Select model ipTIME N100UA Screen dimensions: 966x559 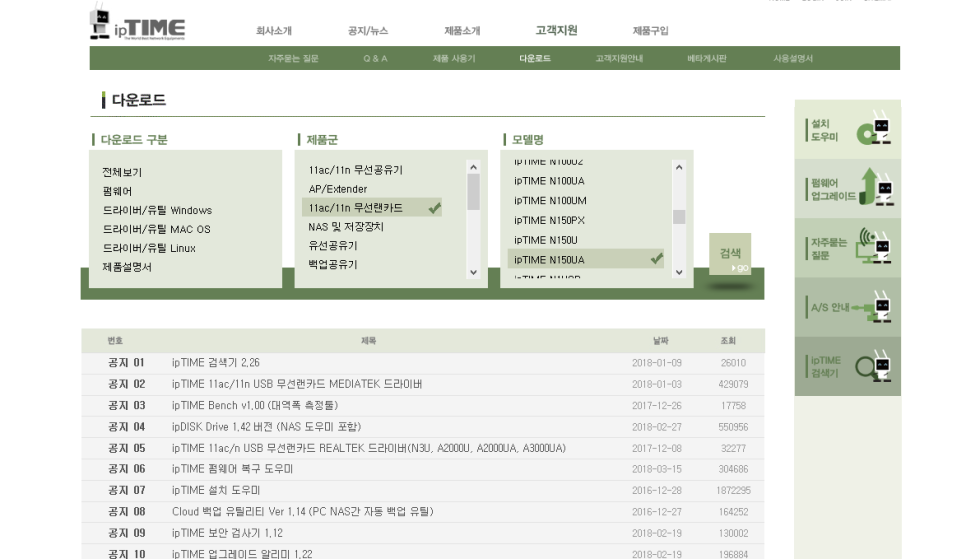point(549,181)
